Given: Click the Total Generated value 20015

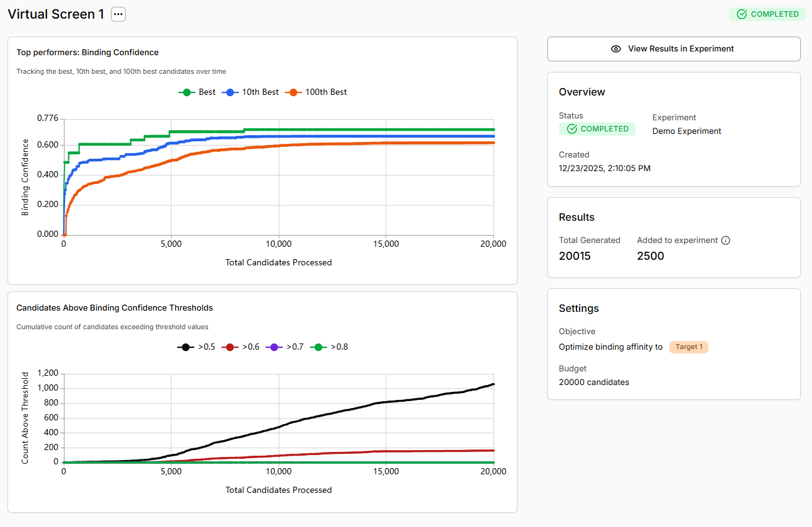Looking at the screenshot, I should point(575,256).
